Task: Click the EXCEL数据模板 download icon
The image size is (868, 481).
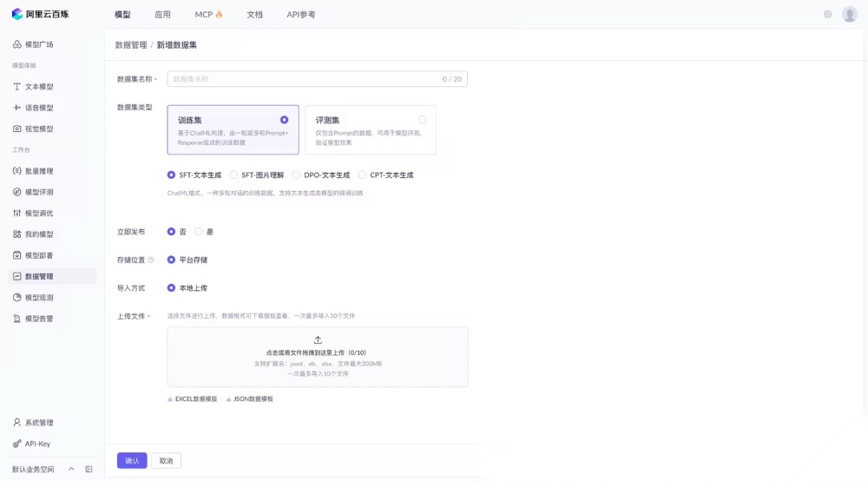Action: (x=170, y=399)
